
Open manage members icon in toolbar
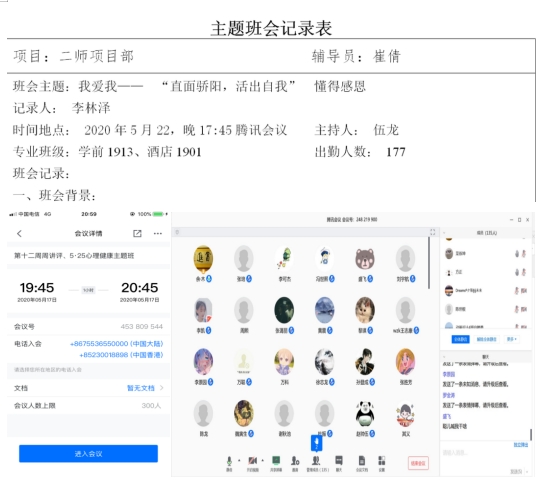click(x=316, y=461)
